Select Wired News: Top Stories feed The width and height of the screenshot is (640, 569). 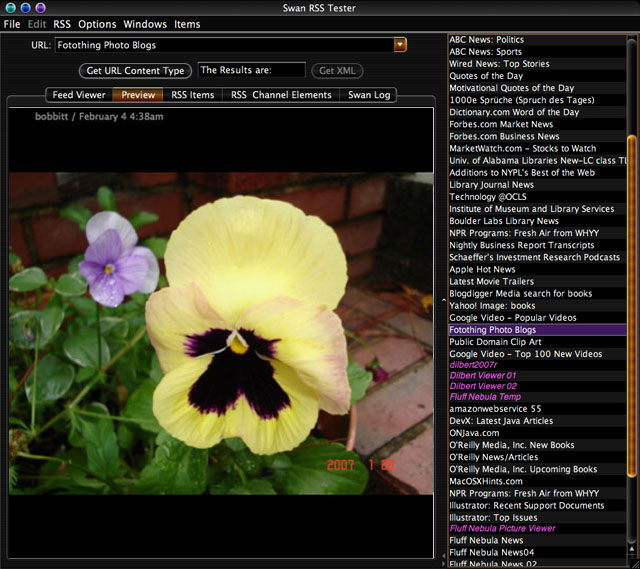pyautogui.click(x=499, y=64)
